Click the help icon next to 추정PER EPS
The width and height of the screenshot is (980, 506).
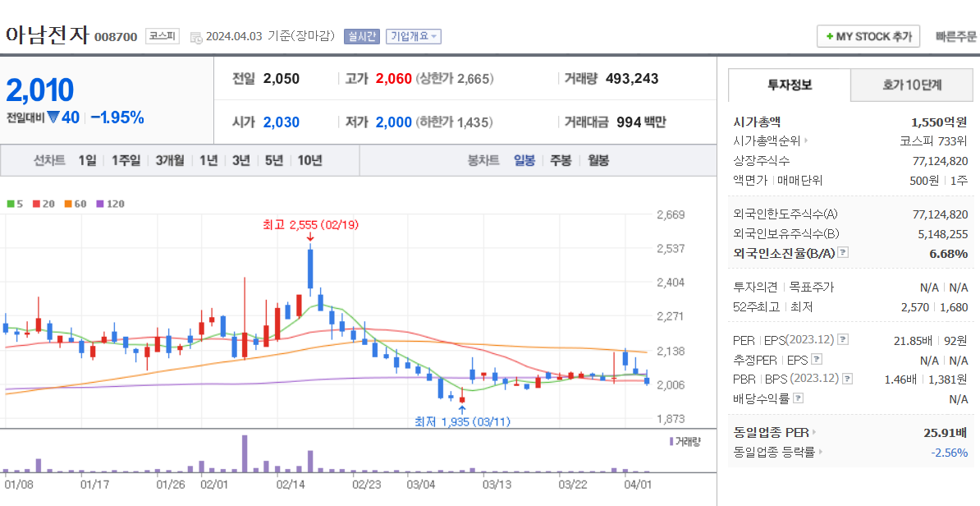816,360
